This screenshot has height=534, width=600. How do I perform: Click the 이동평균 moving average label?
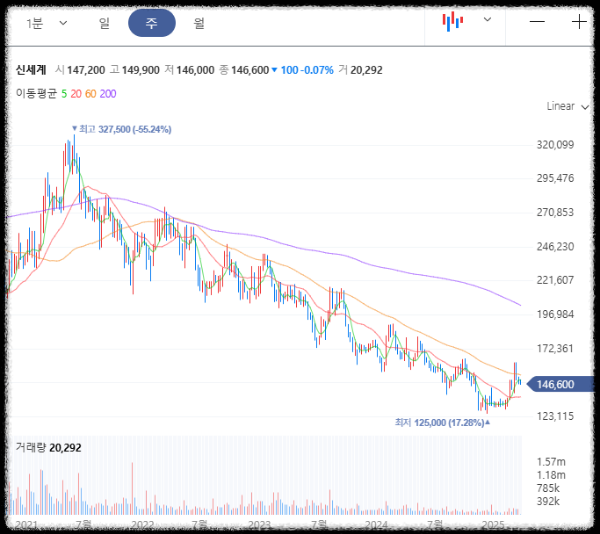[36, 93]
